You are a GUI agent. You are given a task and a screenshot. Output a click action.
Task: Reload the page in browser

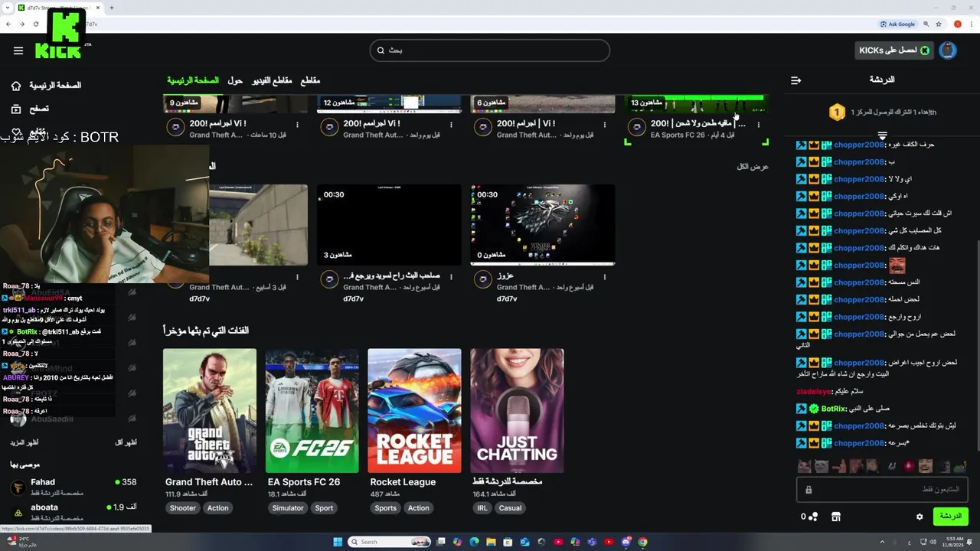(36, 24)
